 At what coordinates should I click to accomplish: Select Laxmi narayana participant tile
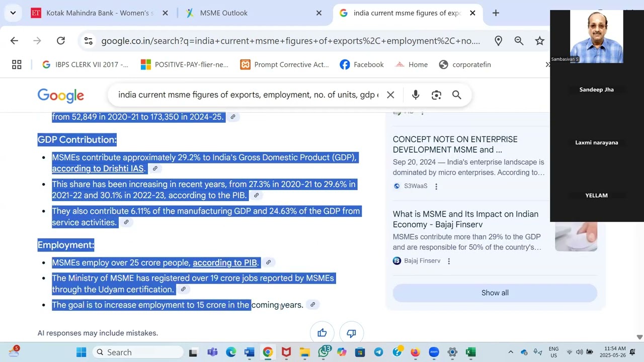[597, 142]
